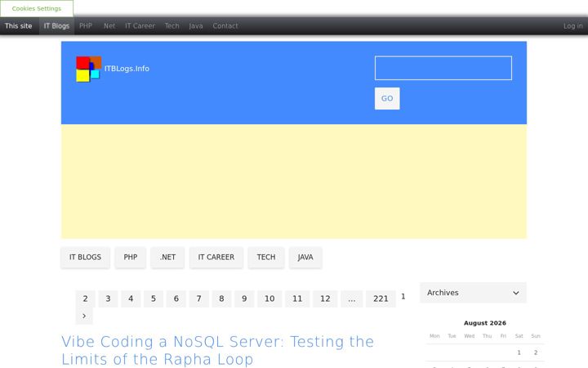Click the August 2026 calendar heading
The width and height of the screenshot is (588, 368).
485,323
